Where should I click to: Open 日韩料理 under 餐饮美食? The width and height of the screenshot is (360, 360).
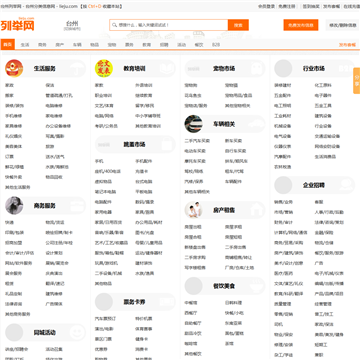233,303
